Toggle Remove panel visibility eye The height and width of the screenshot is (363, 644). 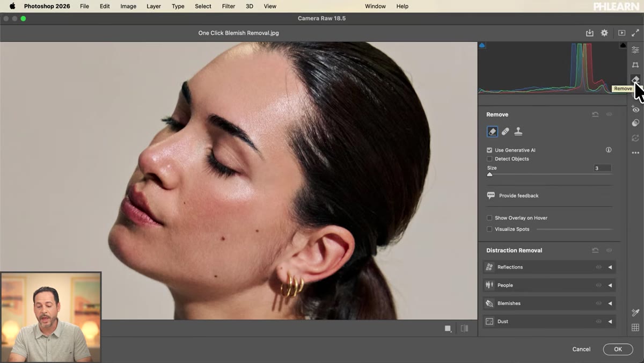(x=609, y=114)
